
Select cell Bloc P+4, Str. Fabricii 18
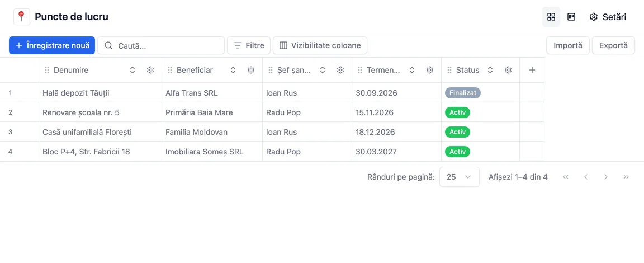[100, 152]
